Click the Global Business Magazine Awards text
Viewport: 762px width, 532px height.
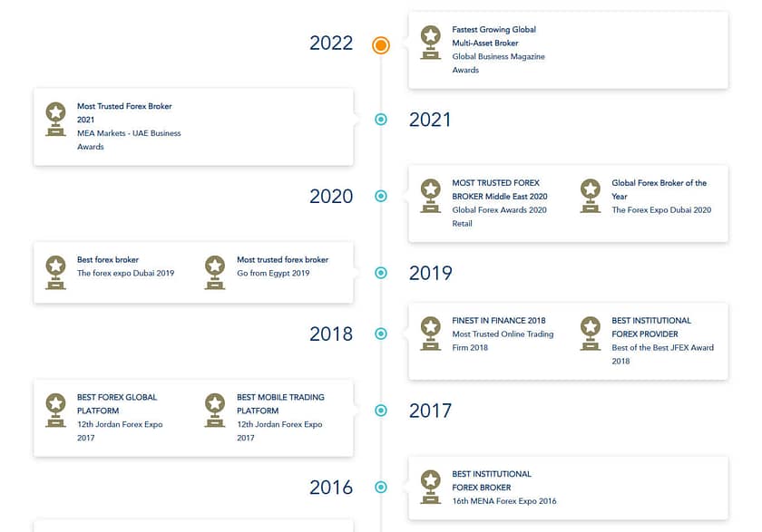[498, 63]
